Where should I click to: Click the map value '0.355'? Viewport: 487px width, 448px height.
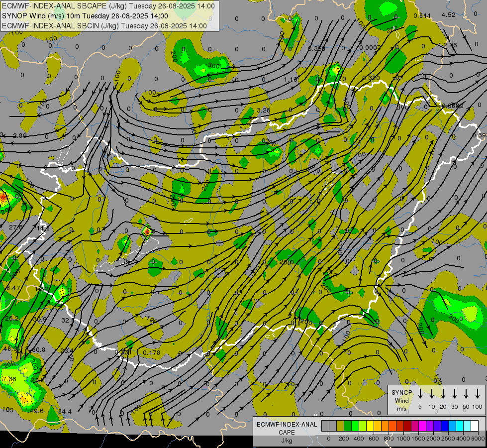click(x=317, y=48)
